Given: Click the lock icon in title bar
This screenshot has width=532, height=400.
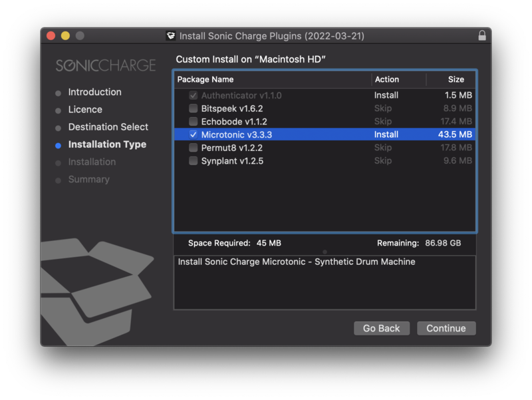Looking at the screenshot, I should (482, 35).
